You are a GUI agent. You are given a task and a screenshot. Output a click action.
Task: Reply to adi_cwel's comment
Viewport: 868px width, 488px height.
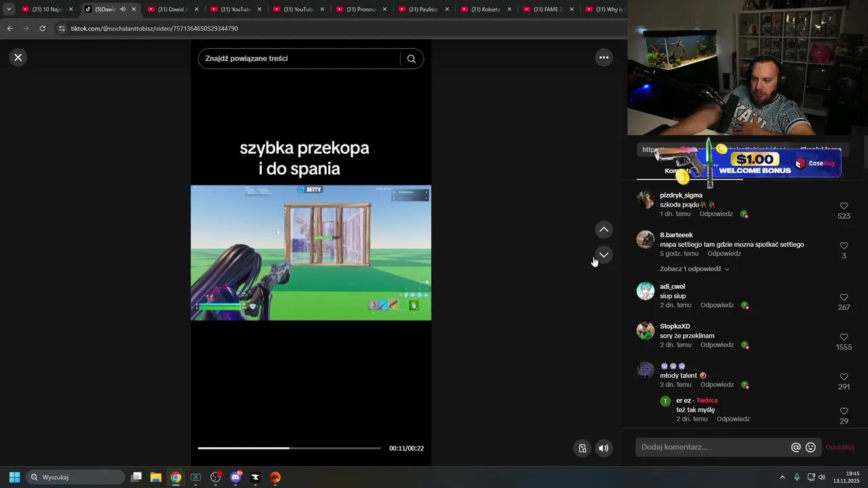pos(717,305)
